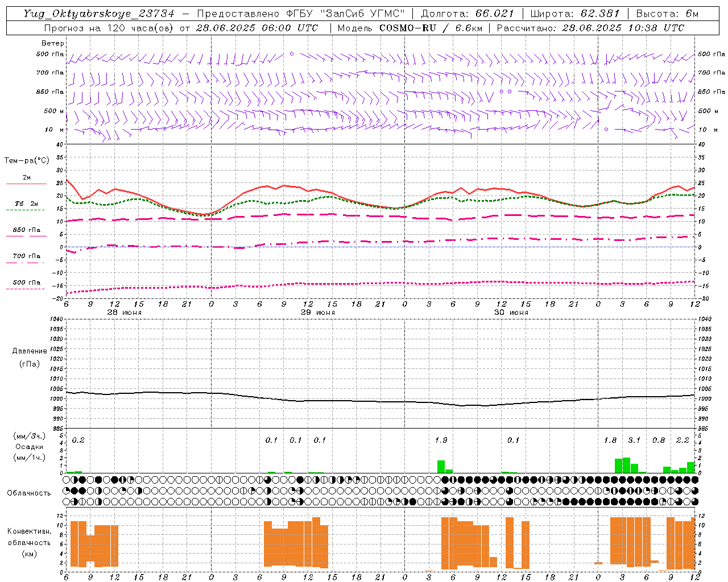Click the 1.8 precipitation value
Viewport: 728px width, 582px height.
tap(610, 440)
